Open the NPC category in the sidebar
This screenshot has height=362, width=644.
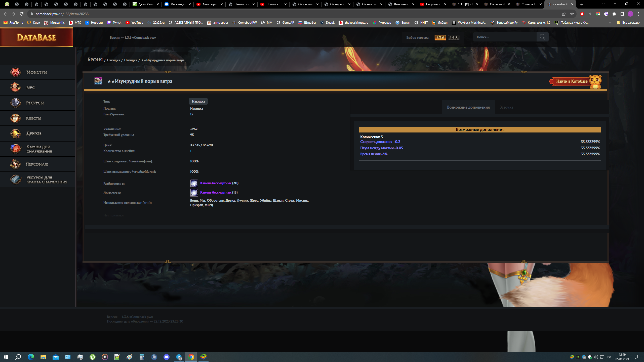31,87
